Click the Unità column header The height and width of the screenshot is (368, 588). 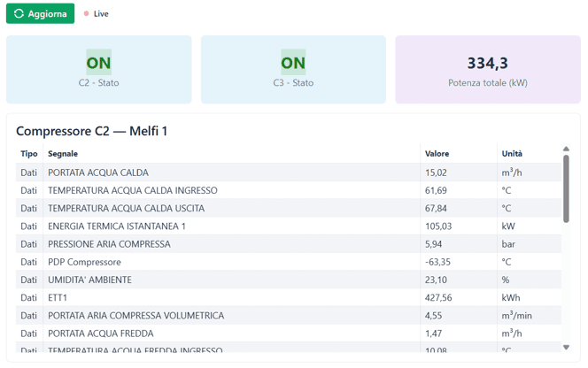(512, 154)
